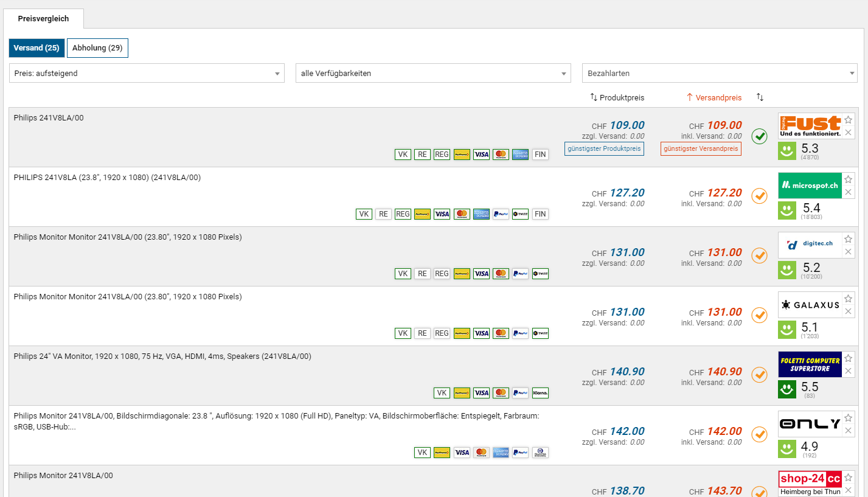The height and width of the screenshot is (497, 868).
Task: Click the green availability checkmark for Fust
Action: pos(759,136)
